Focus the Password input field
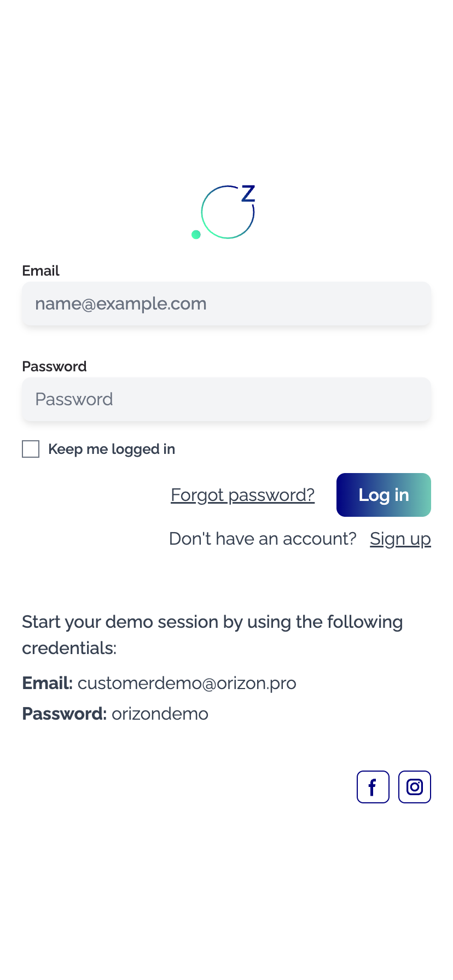This screenshot has width=453, height=980. 226,399
